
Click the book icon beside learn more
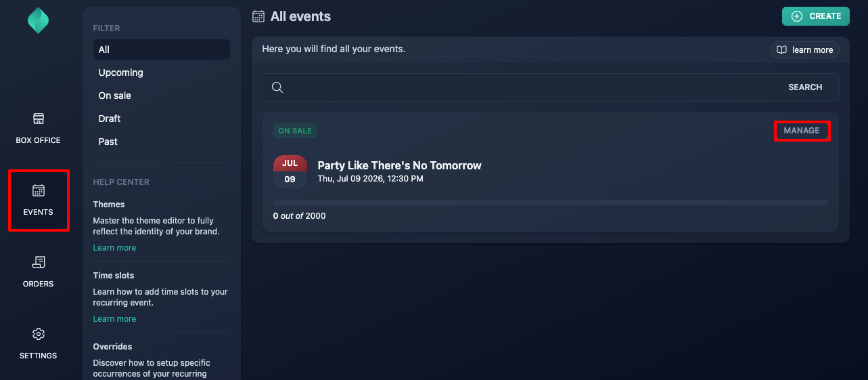[782, 50]
